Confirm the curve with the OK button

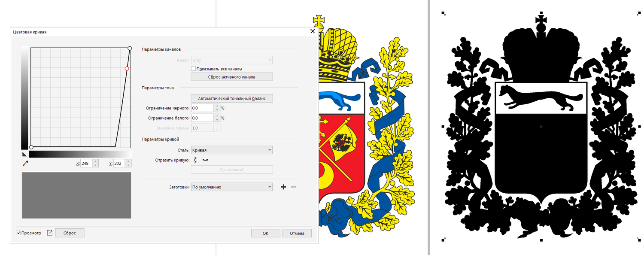[265, 233]
